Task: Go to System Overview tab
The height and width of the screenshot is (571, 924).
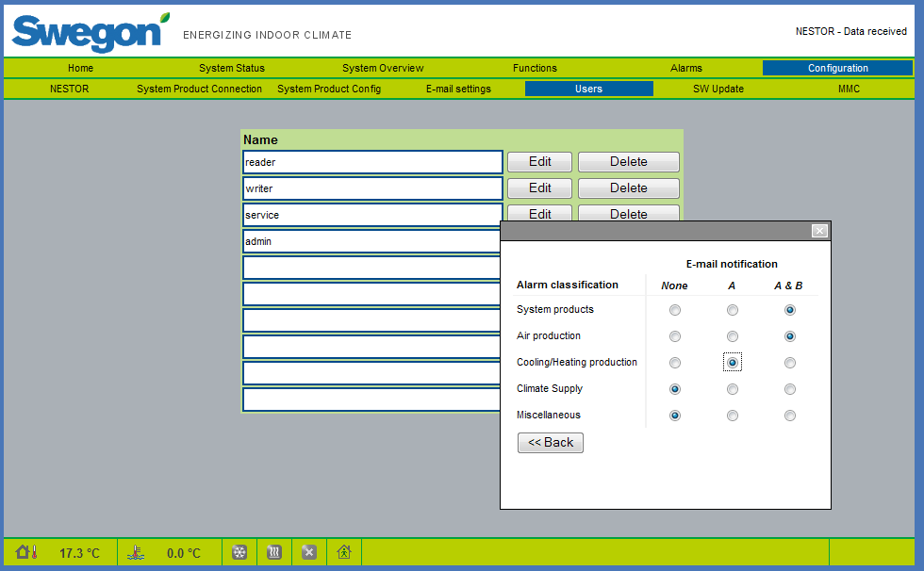Action: point(383,68)
